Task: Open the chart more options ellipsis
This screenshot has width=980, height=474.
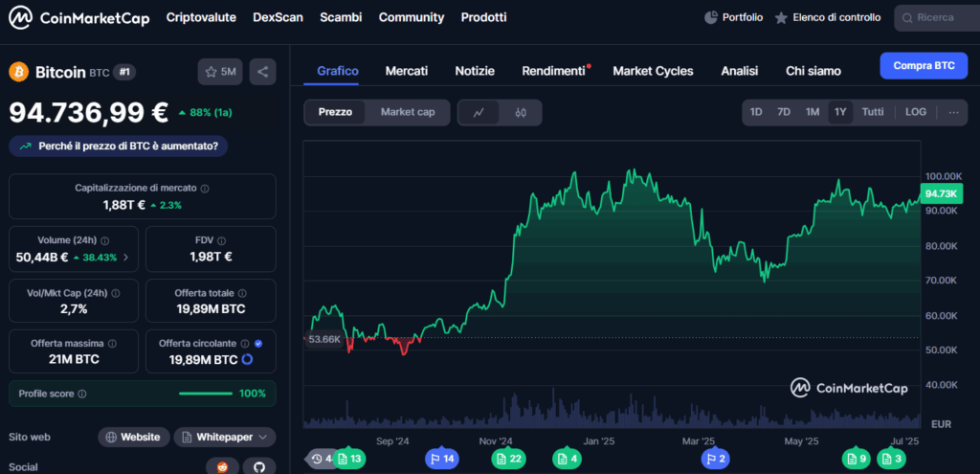Action: 954,113
